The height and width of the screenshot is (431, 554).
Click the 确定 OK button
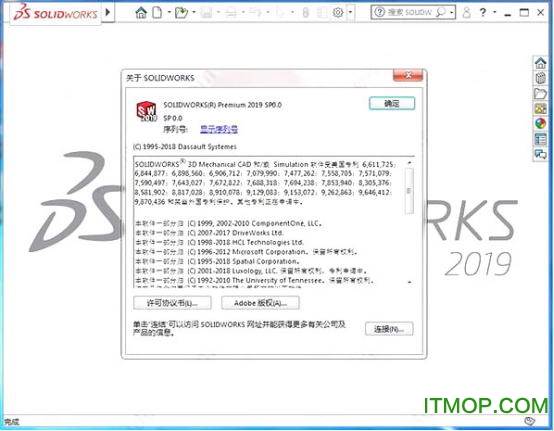coord(392,104)
